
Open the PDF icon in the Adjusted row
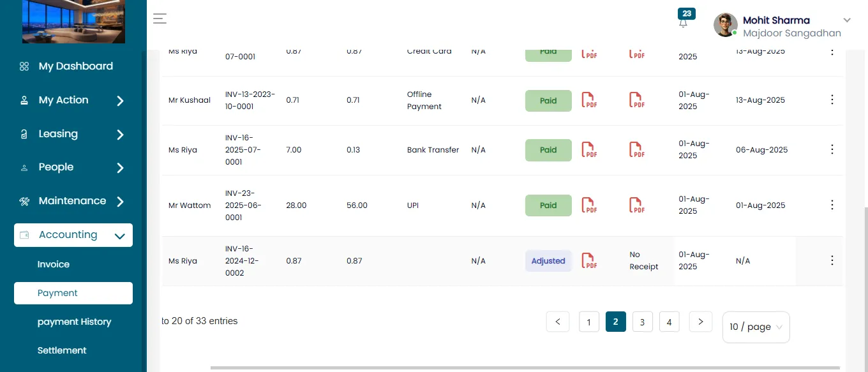[x=589, y=261]
